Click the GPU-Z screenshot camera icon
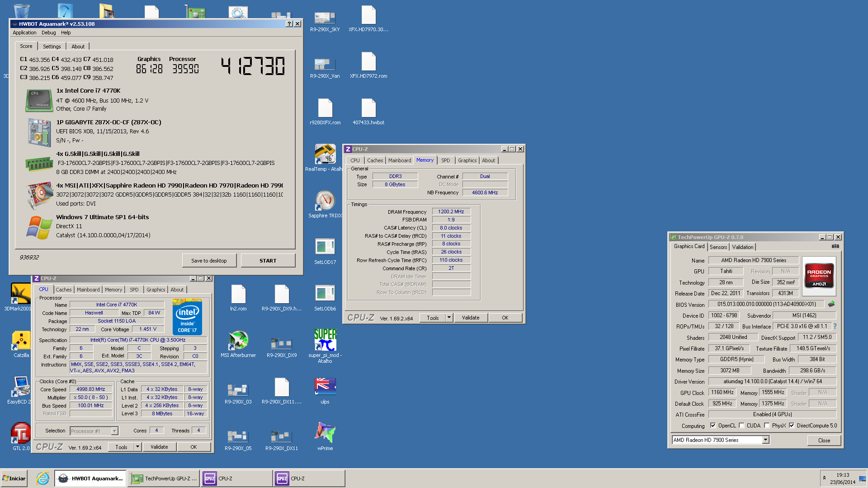The height and width of the screenshot is (488, 868). pyautogui.click(x=835, y=246)
